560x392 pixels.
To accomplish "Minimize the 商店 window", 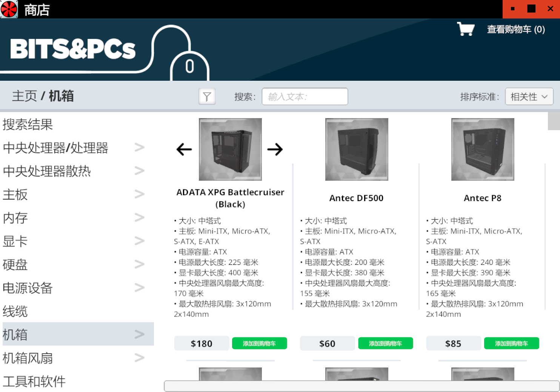I will 512,9.
